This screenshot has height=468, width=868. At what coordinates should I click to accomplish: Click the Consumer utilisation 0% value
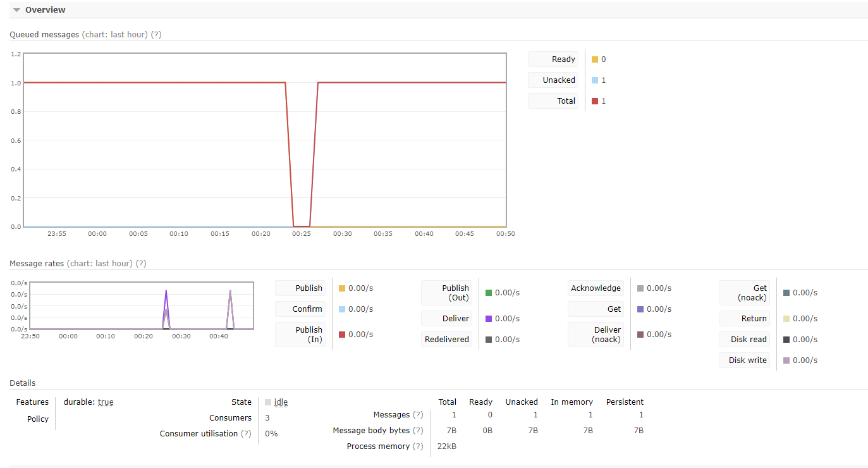tap(271, 434)
